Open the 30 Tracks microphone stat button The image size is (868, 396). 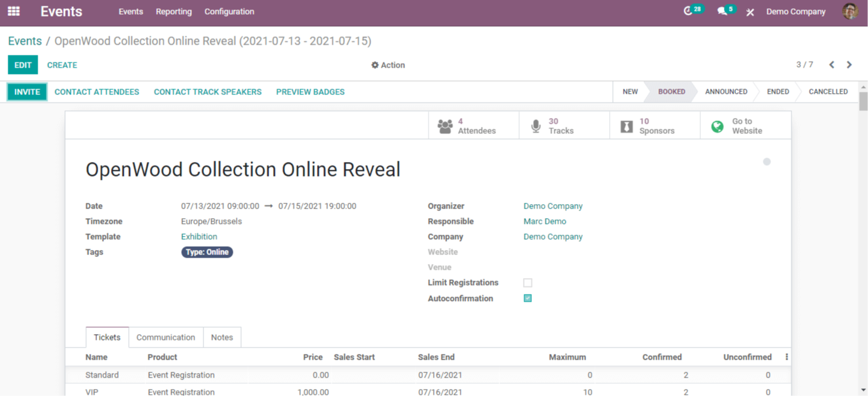564,126
